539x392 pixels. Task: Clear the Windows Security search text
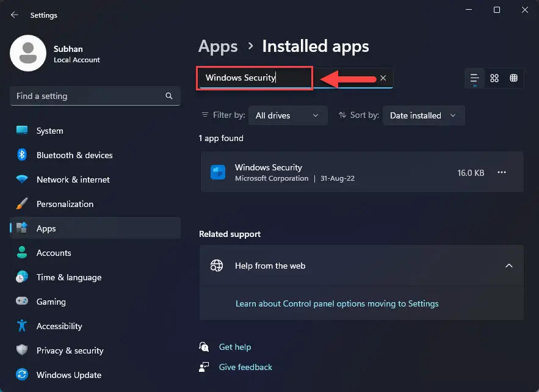(383, 78)
